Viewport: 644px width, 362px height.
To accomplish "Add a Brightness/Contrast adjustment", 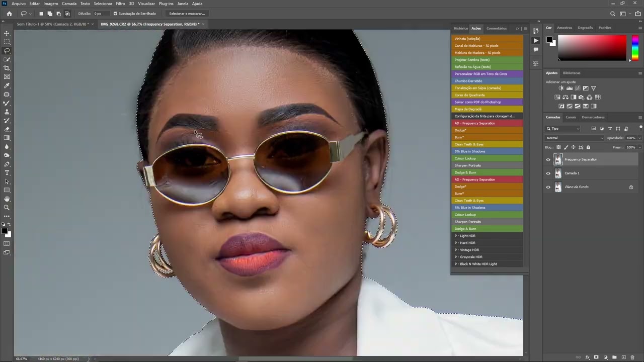I will pos(561,88).
